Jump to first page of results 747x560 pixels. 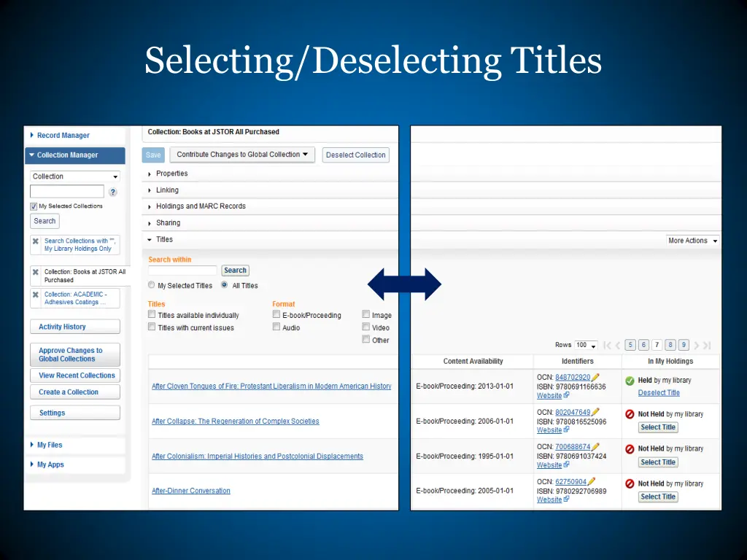pos(607,346)
